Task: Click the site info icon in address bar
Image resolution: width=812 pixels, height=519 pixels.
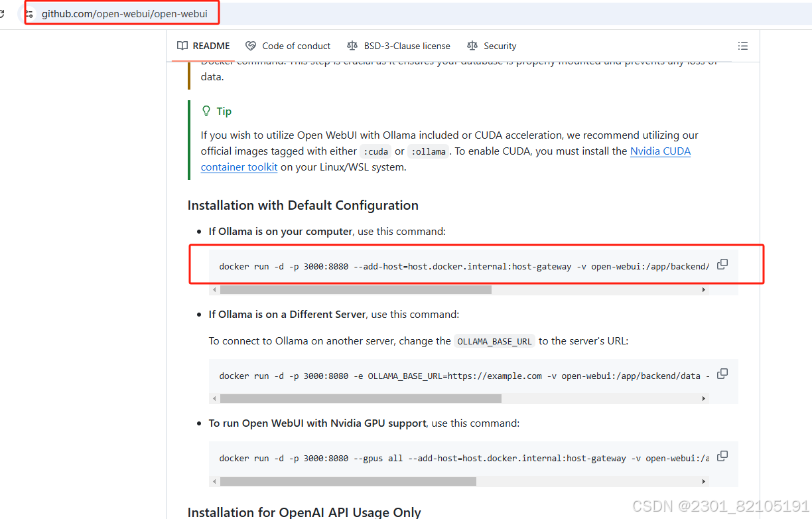Action: [x=29, y=13]
